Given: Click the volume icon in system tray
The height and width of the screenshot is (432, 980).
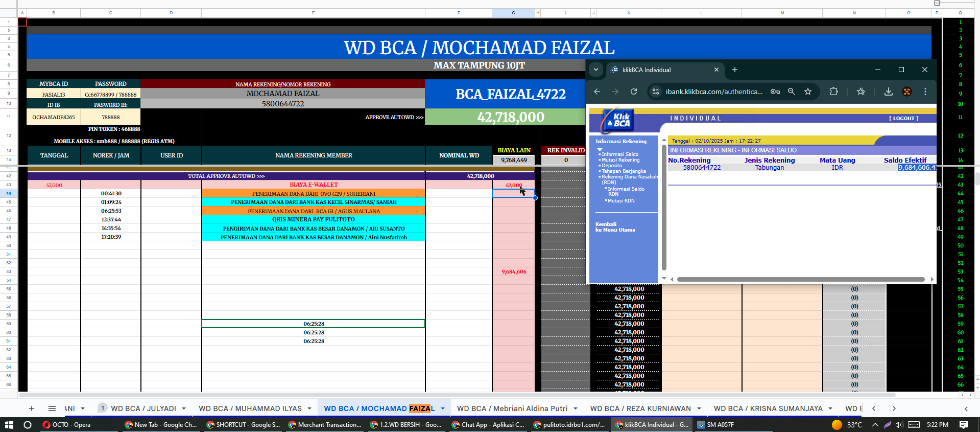Looking at the screenshot, I should [x=899, y=425].
